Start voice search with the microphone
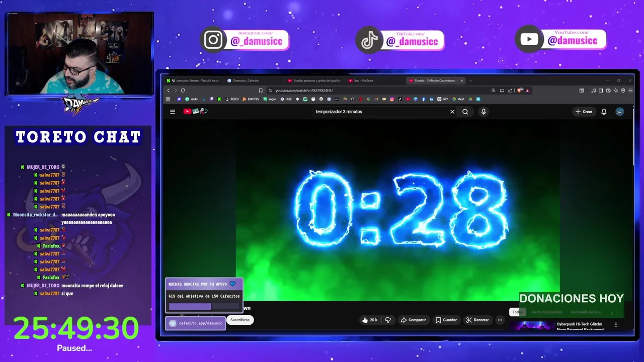 pos(484,112)
